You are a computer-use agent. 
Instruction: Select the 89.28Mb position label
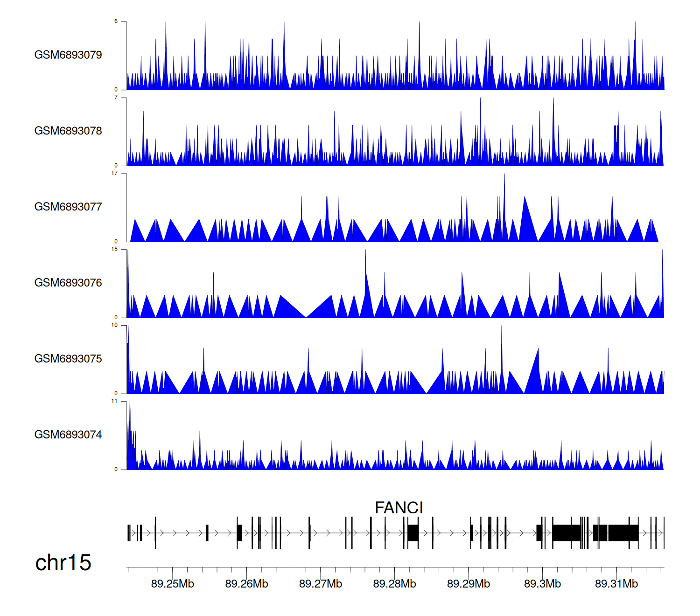click(x=394, y=584)
